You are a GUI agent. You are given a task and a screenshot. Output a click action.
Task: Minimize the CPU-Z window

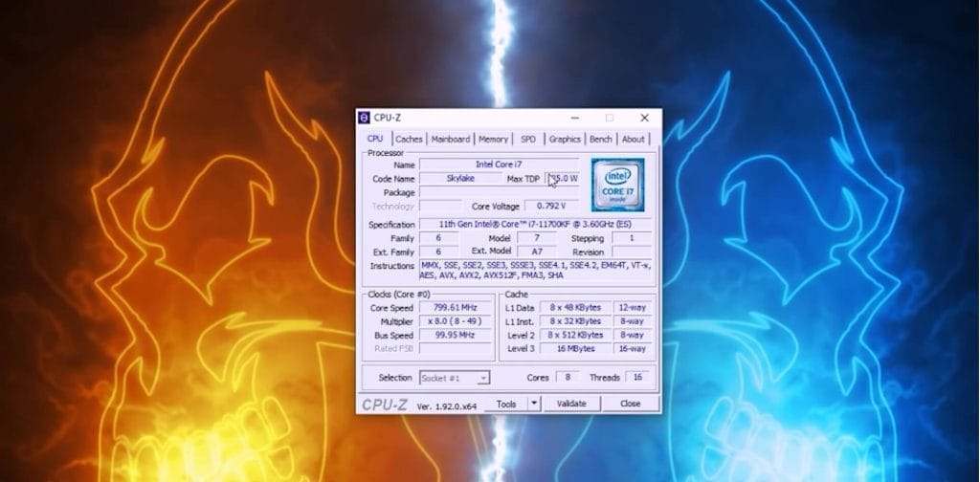point(574,118)
